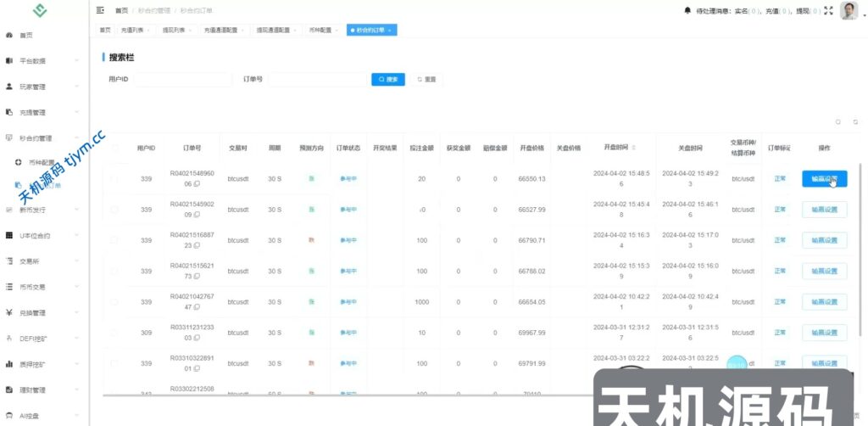Click the user avatar in the top right

849,10
